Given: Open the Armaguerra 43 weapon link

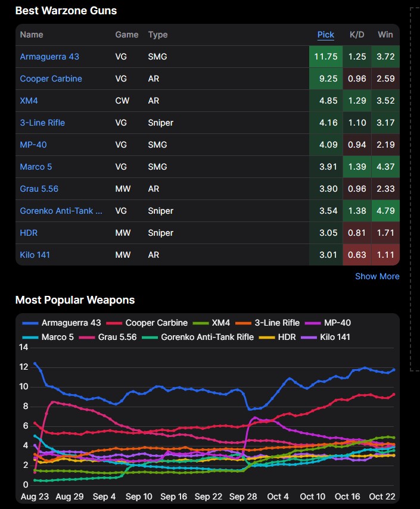Looking at the screenshot, I should [x=49, y=57].
